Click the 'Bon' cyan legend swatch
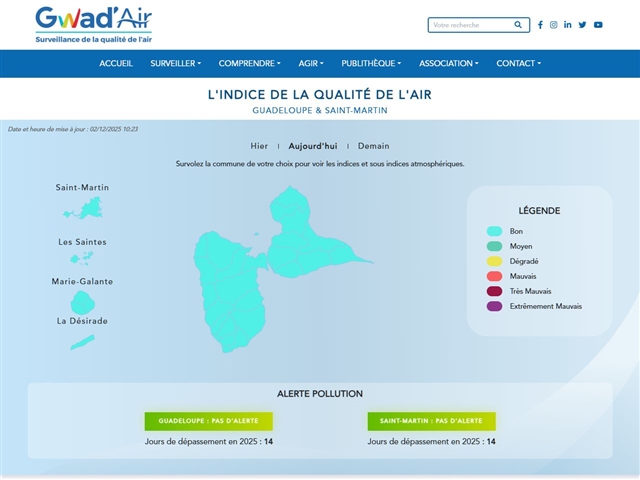The width and height of the screenshot is (640, 480). coord(494,231)
